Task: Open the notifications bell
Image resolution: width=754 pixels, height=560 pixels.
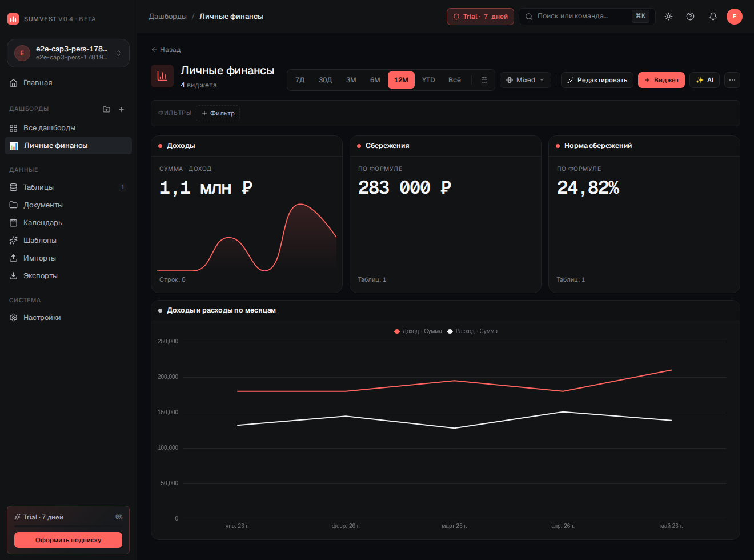Action: (713, 17)
